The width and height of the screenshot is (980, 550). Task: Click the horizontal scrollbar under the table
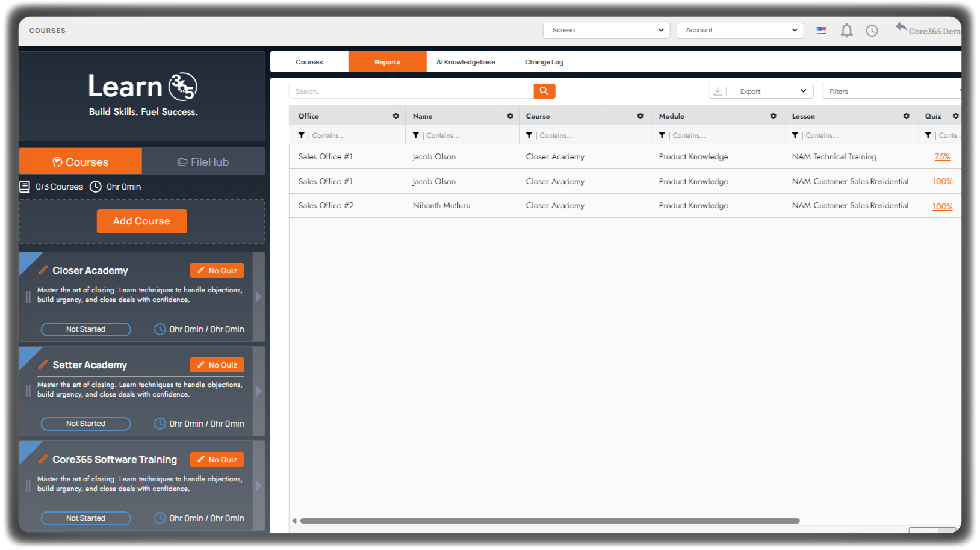point(550,521)
